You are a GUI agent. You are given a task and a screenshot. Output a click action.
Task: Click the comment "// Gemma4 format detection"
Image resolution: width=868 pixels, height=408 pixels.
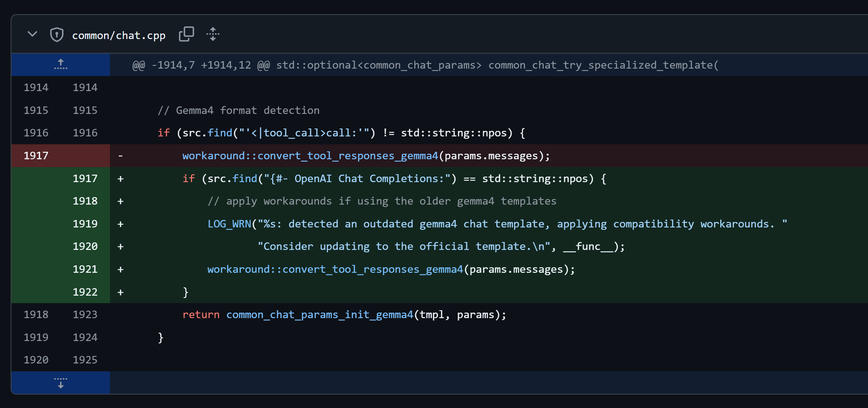pyautogui.click(x=238, y=110)
